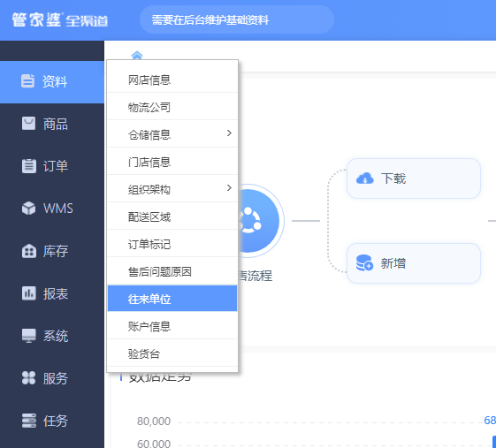
Task: Click the 新增 add data button
Action: click(414, 263)
